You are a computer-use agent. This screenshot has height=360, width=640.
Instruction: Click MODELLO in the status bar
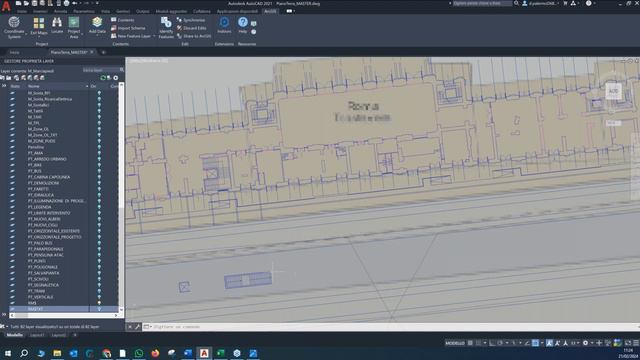(455, 343)
